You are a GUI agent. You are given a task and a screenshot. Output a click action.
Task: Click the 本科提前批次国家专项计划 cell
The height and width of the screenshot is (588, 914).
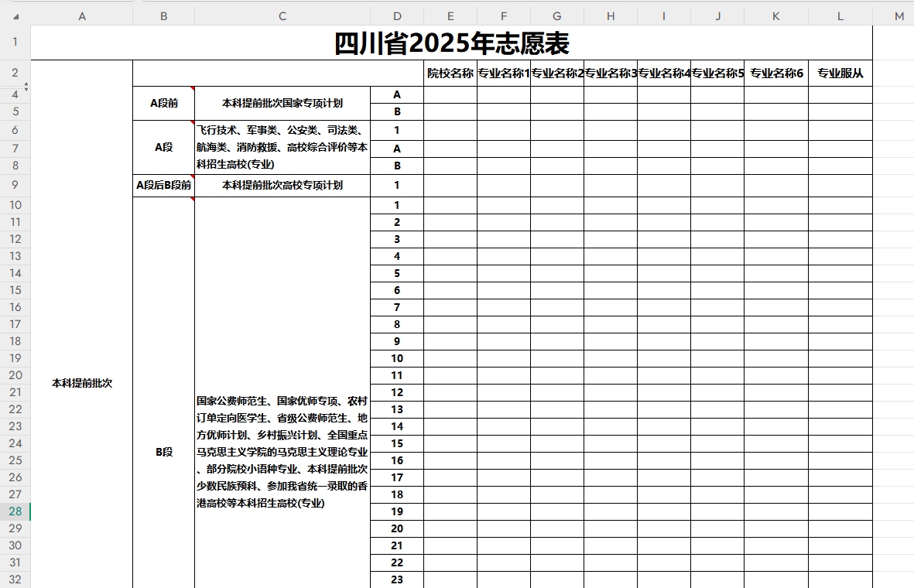click(282, 103)
